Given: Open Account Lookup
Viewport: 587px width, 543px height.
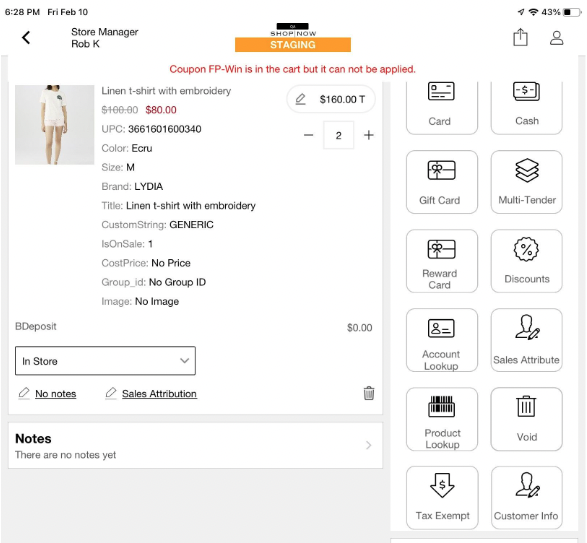Looking at the screenshot, I should coord(442,340).
